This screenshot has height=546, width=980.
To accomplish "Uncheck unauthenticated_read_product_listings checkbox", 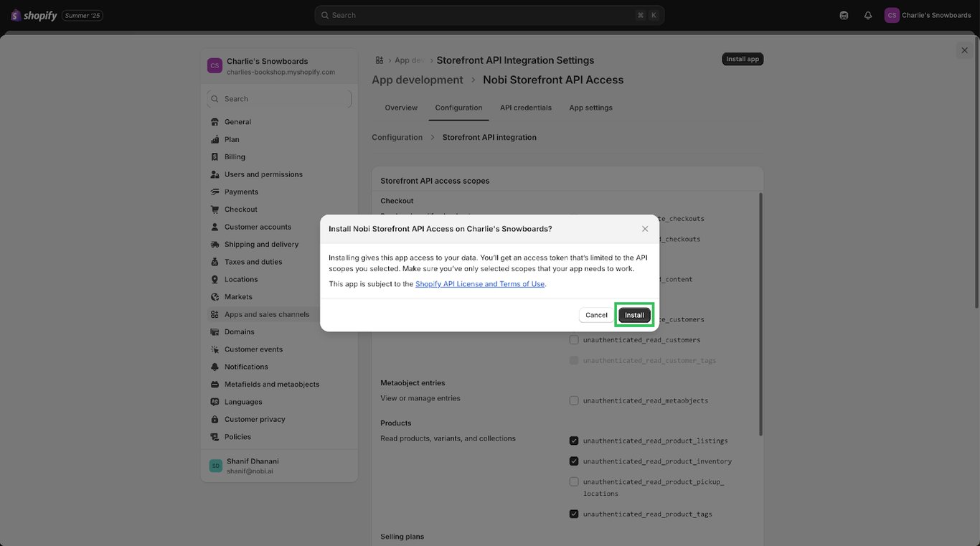I will pyautogui.click(x=574, y=441).
